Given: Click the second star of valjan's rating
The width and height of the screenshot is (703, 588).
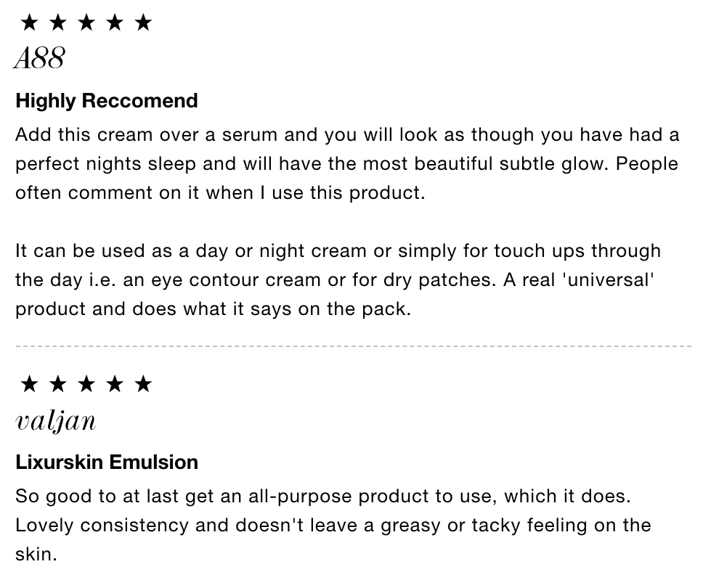Looking at the screenshot, I should click(x=58, y=384).
